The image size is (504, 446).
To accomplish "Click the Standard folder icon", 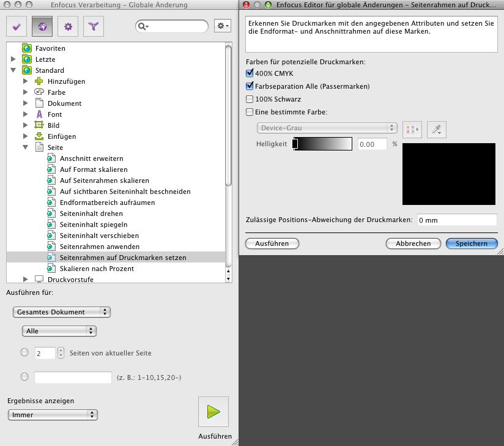I will point(27,70).
